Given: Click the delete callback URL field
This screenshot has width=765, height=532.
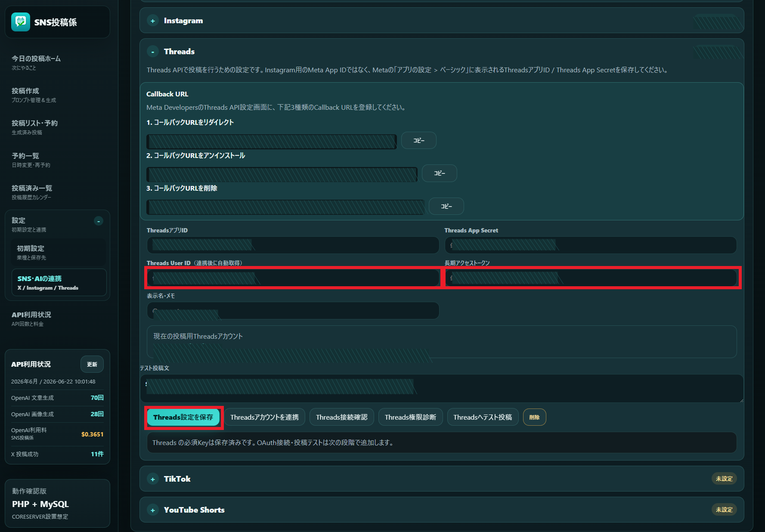Looking at the screenshot, I should pyautogui.click(x=286, y=207).
